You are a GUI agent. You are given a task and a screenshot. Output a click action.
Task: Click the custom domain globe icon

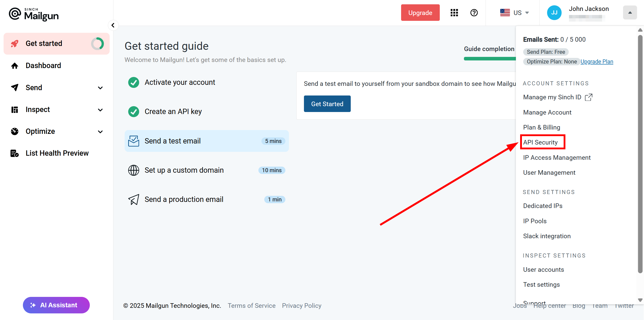point(134,170)
